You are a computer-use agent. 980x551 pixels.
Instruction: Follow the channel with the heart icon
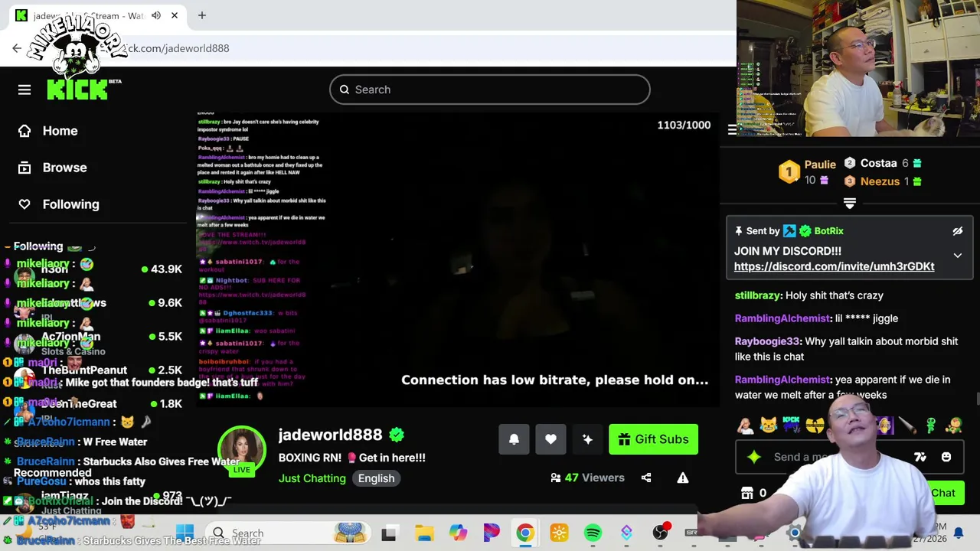(550, 439)
